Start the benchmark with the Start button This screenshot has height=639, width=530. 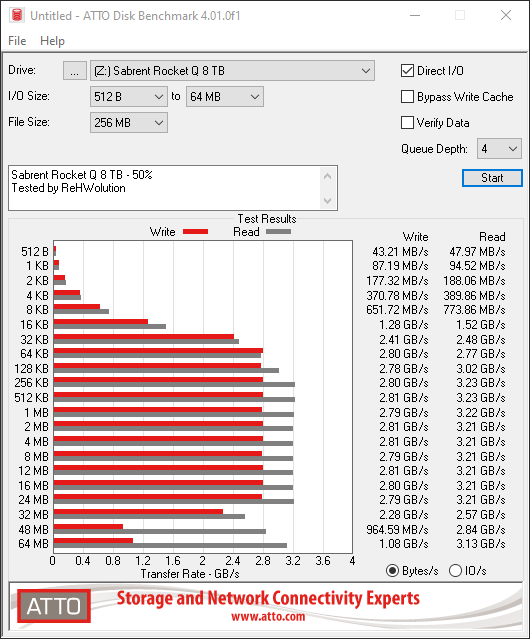[x=492, y=178]
